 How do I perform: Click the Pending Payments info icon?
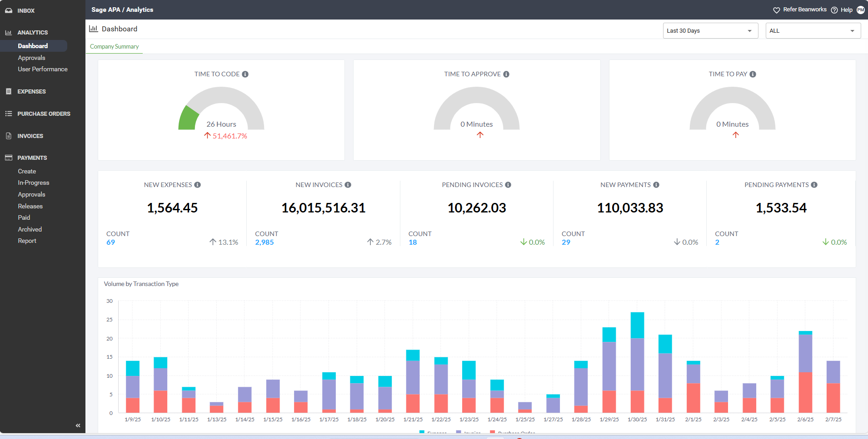coord(814,185)
